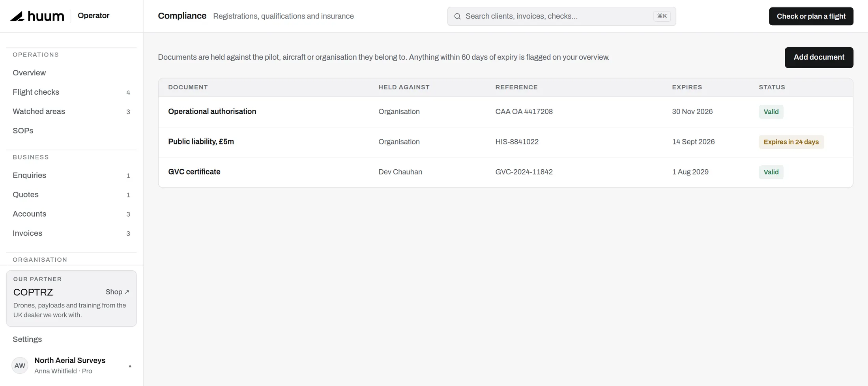Click the COPTRZ partner name
The width and height of the screenshot is (868, 386).
[x=33, y=292]
